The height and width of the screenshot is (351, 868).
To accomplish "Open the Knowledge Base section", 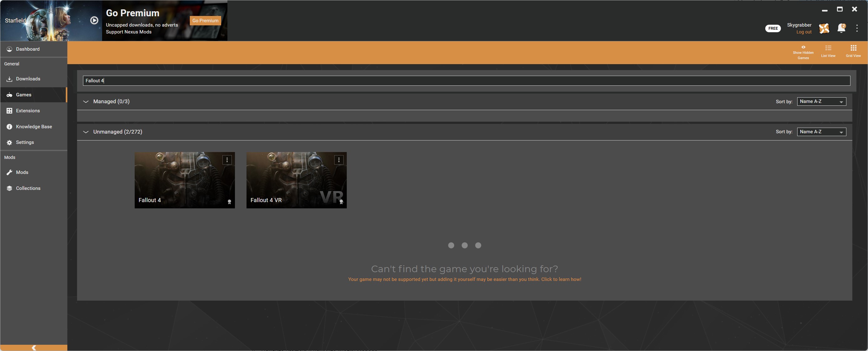I will (x=34, y=126).
